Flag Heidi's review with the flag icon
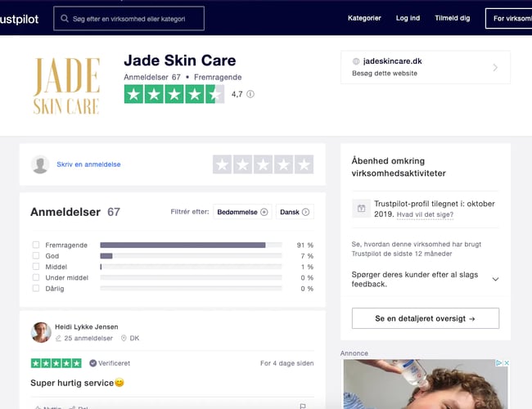The image size is (532, 409). (x=303, y=406)
